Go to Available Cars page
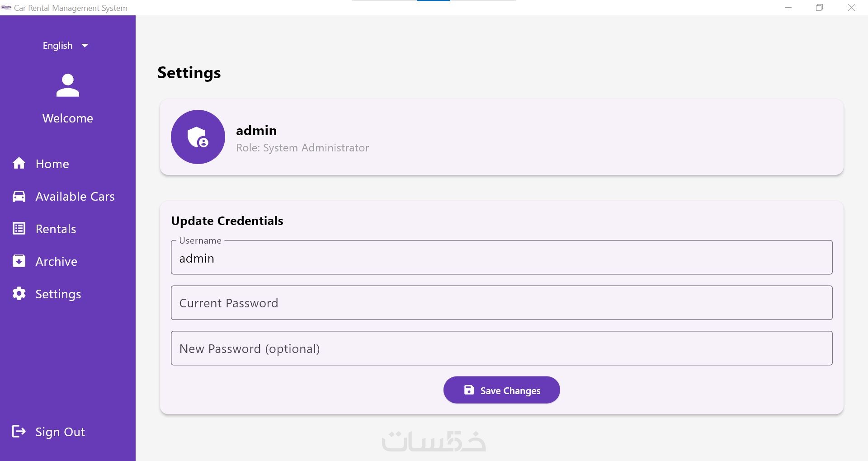This screenshot has width=868, height=461. (75, 197)
